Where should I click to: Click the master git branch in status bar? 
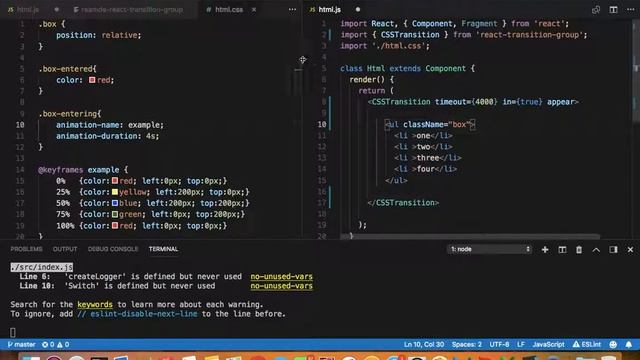pyautogui.click(x=21, y=344)
